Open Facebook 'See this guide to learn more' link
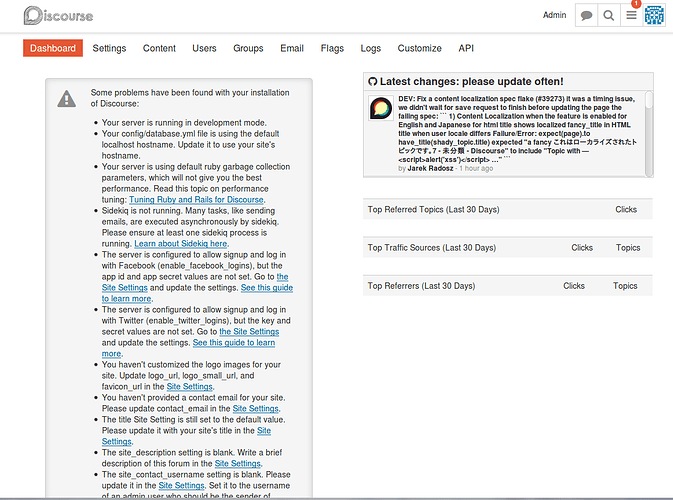Image resolution: width=673 pixels, height=500 pixels. [x=267, y=288]
